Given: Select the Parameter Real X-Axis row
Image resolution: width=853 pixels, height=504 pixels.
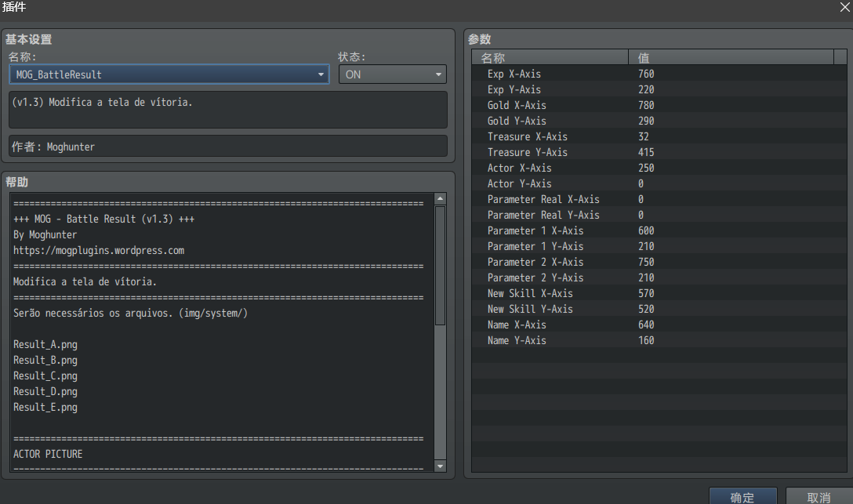Looking at the screenshot, I should tap(659, 200).
